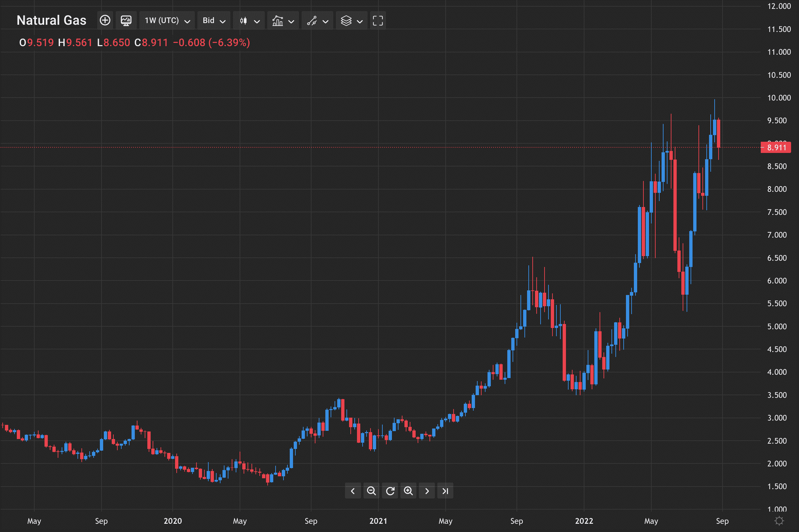Move chart left with back arrow
799x532 pixels.
point(353,490)
